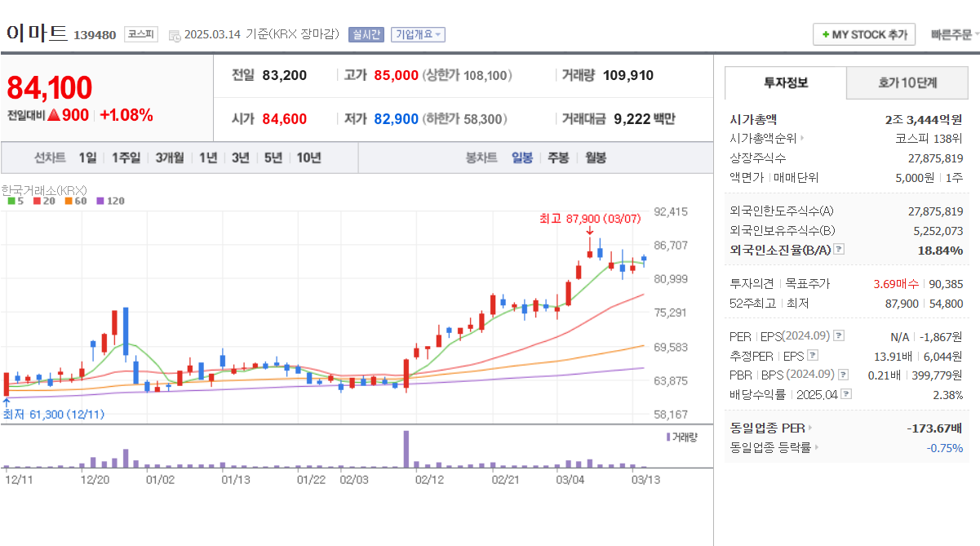
Task: Click the 고가 value 85,000
Action: [396, 76]
